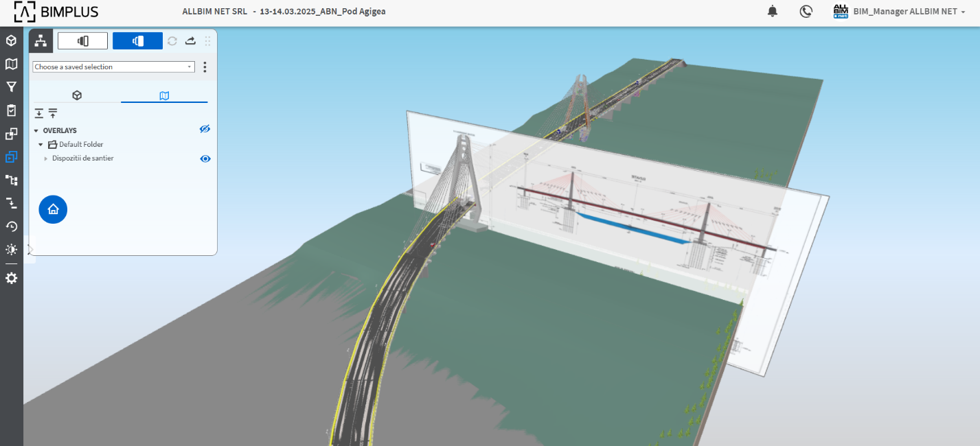Viewport: 980px width, 446px height.
Task: Open the settings gear in sidebar
Action: pos(11,278)
